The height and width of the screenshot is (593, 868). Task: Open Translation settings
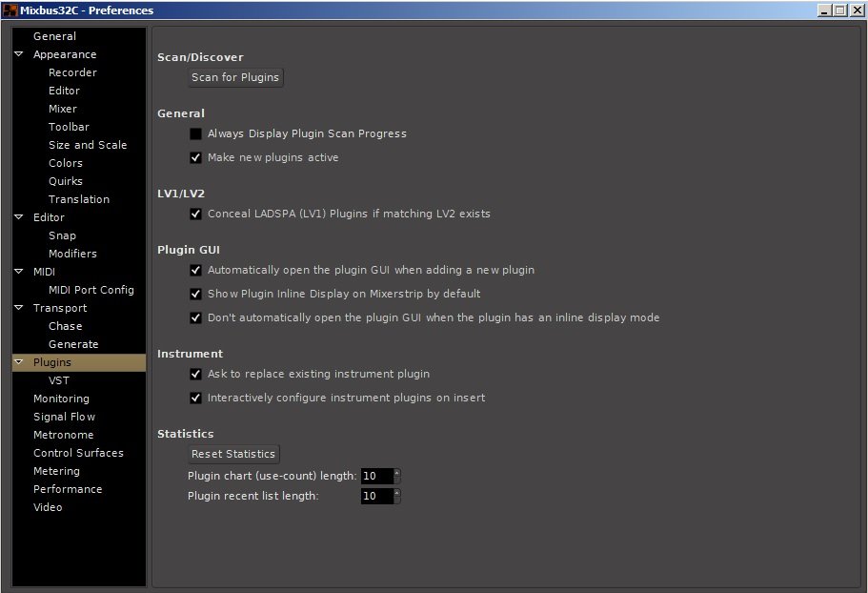point(79,199)
